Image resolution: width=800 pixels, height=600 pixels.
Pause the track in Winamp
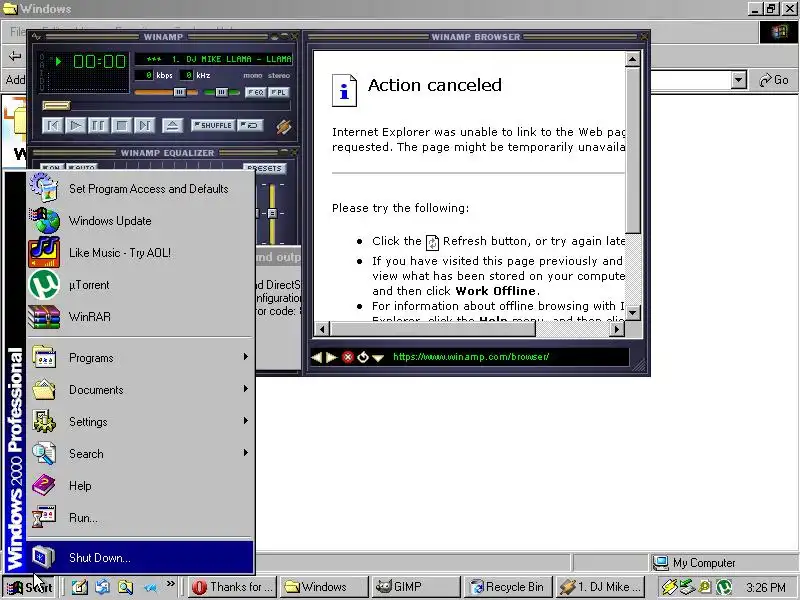pyautogui.click(x=98, y=126)
